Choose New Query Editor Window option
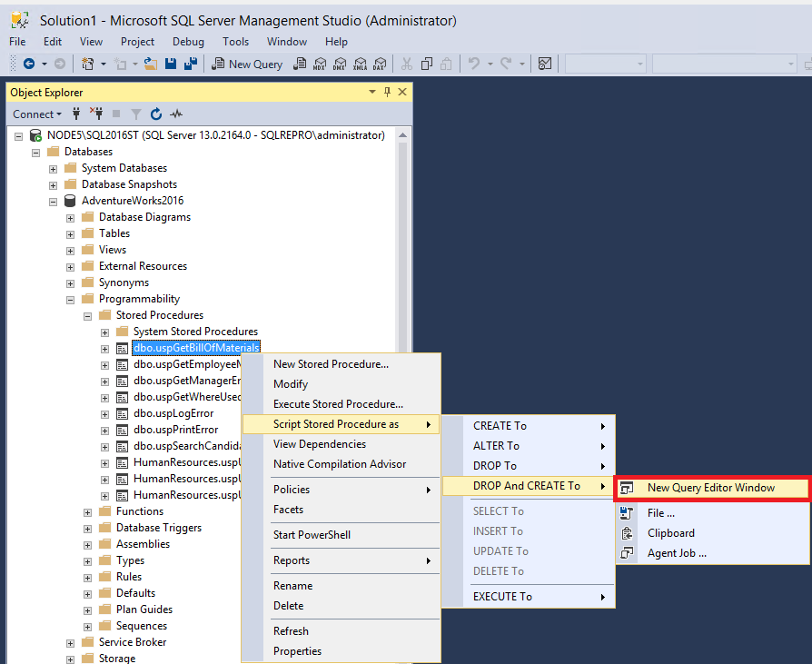This screenshot has width=812, height=664. pos(712,488)
